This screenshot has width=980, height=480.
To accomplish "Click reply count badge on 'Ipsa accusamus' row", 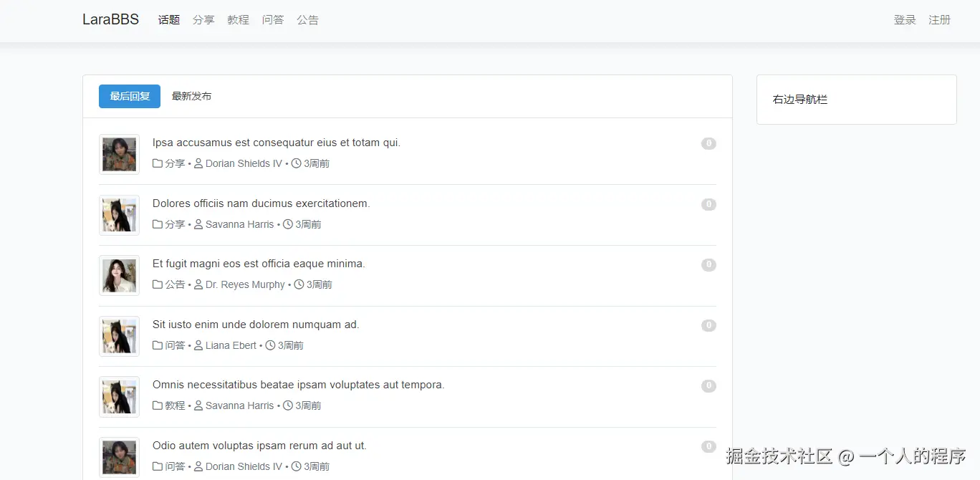I will click(708, 143).
